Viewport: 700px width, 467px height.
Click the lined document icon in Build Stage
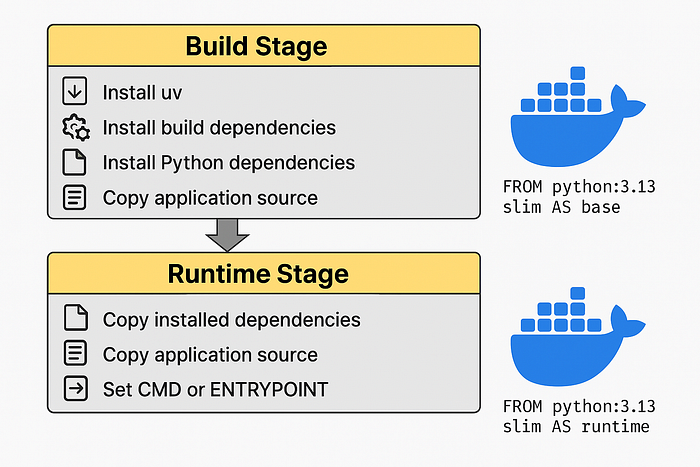coord(75,197)
